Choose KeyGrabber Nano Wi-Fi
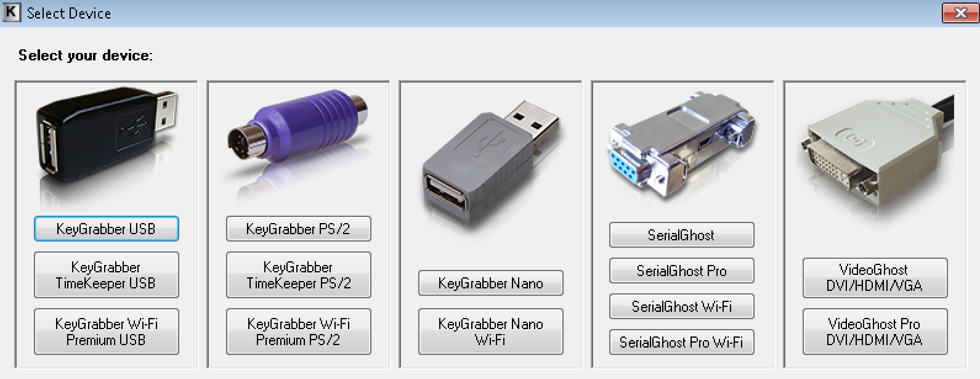980x379 pixels. click(x=491, y=332)
